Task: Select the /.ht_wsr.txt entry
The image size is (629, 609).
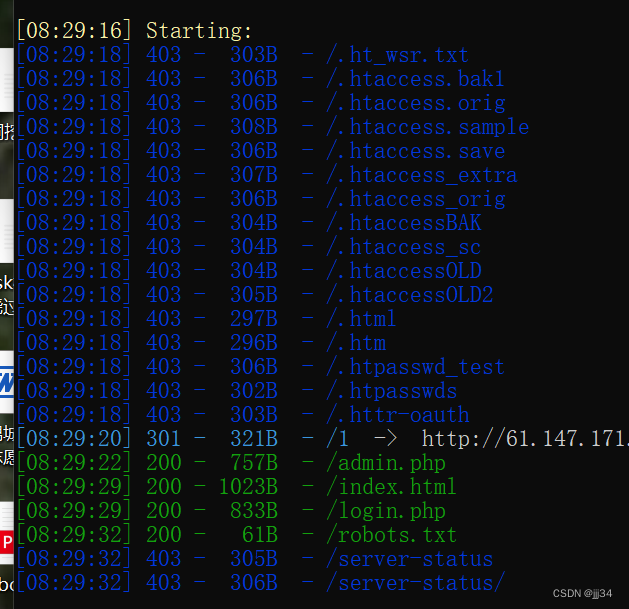Action: [x=397, y=55]
